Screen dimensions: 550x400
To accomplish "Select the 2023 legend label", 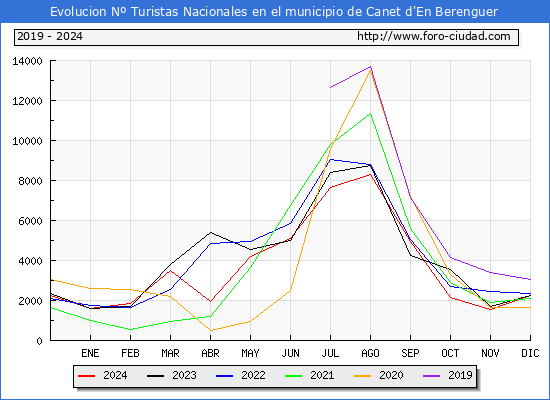I will coord(184,375).
